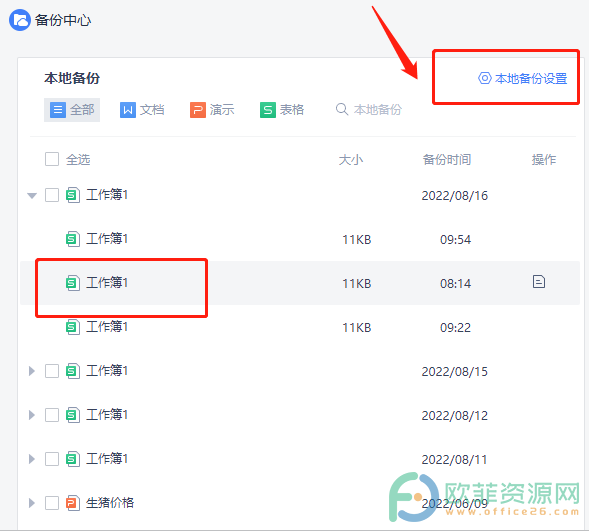Viewport: 589px width, 531px height.
Task: Click the W icon on the 文档 tab
Action: [x=128, y=110]
